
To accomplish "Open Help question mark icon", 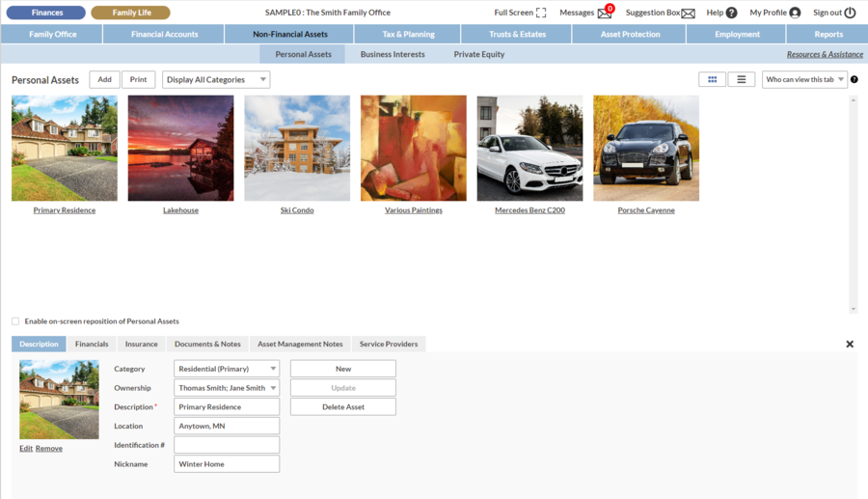I will tap(731, 14).
